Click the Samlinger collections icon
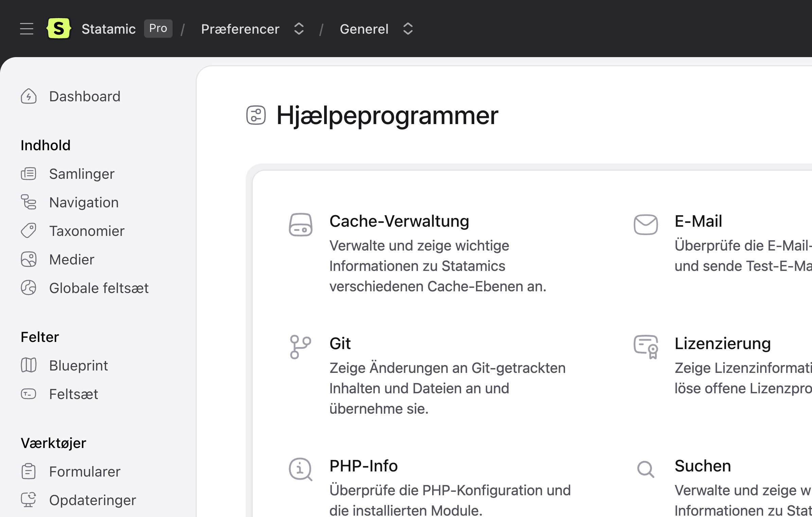The width and height of the screenshot is (812, 517). tap(29, 174)
